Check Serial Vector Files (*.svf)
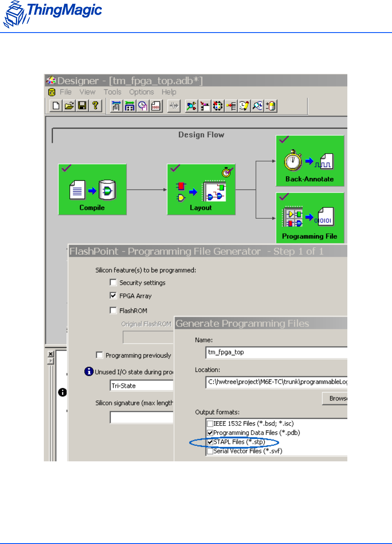 tap(210, 451)
